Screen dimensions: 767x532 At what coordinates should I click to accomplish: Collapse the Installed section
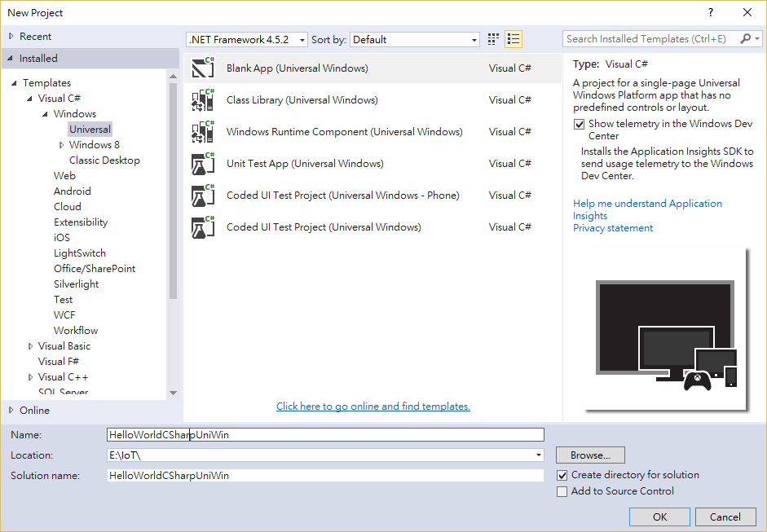(11, 58)
